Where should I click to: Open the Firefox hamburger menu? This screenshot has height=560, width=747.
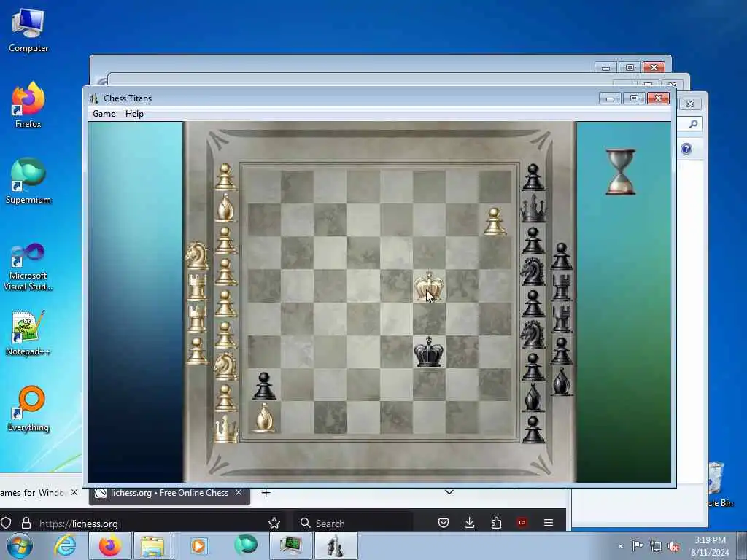tap(549, 523)
